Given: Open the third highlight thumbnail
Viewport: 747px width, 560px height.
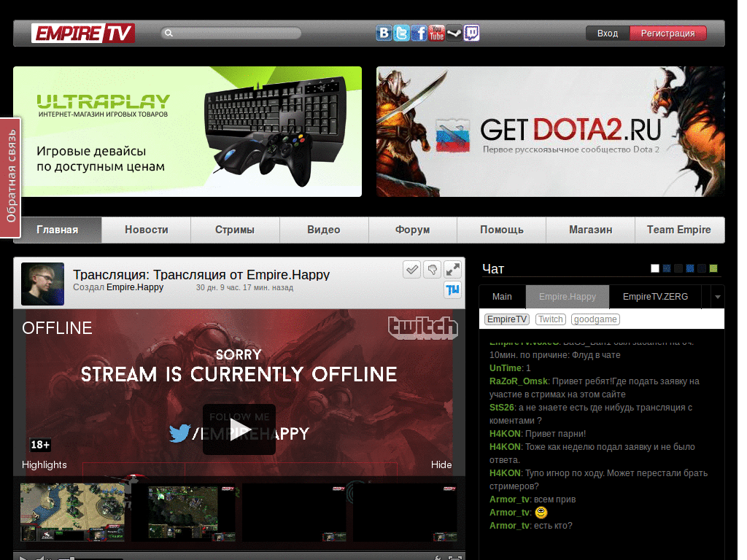Looking at the screenshot, I should pyautogui.click(x=295, y=513).
